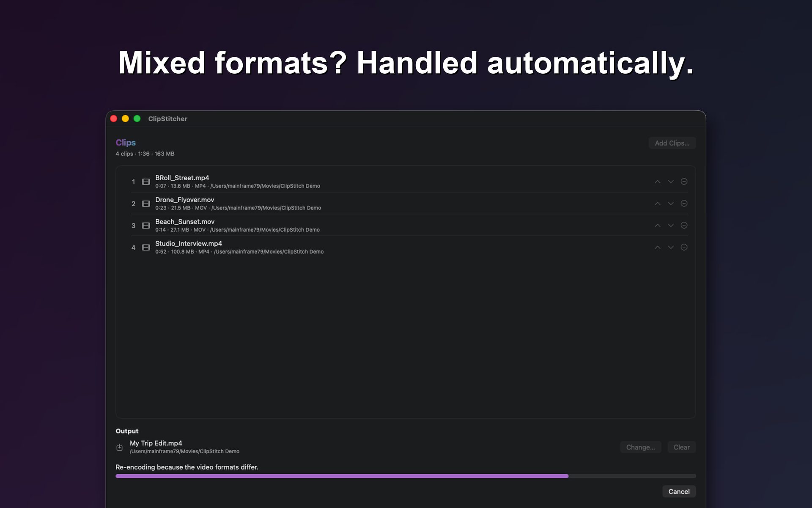Remove the Studio_Interview.mp4 clip

[x=684, y=247]
